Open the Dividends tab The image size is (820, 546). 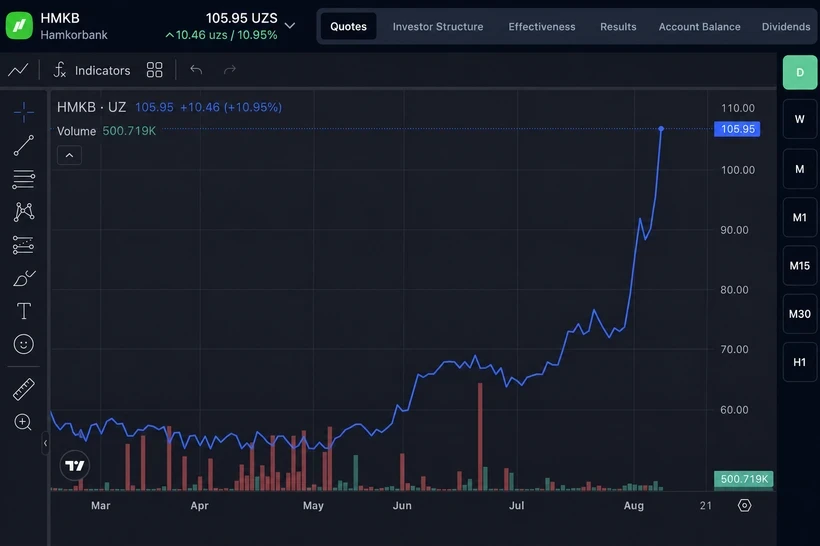click(x=786, y=27)
